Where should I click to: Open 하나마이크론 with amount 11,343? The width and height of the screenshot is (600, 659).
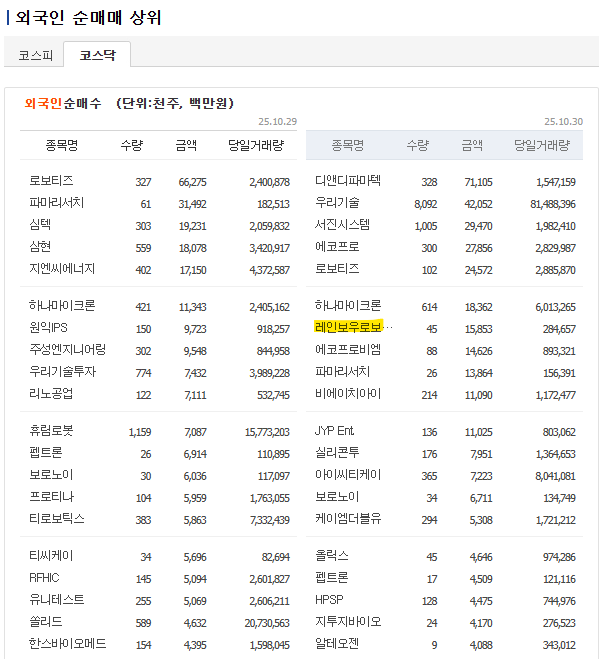click(62, 305)
